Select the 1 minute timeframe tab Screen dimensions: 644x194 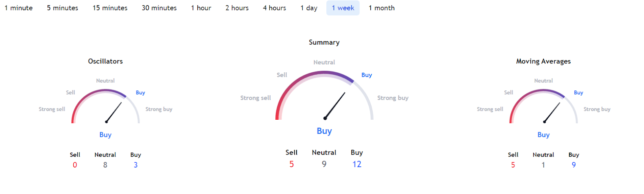19,8
